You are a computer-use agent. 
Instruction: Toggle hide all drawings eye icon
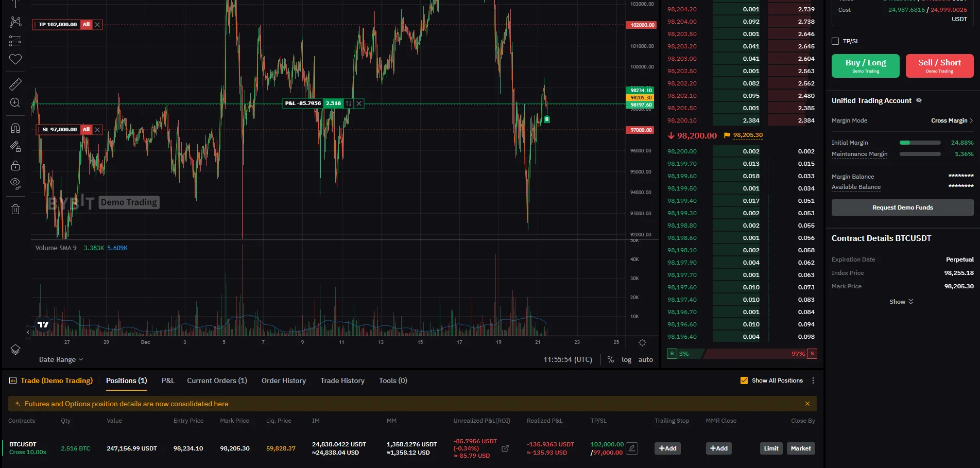tap(15, 184)
